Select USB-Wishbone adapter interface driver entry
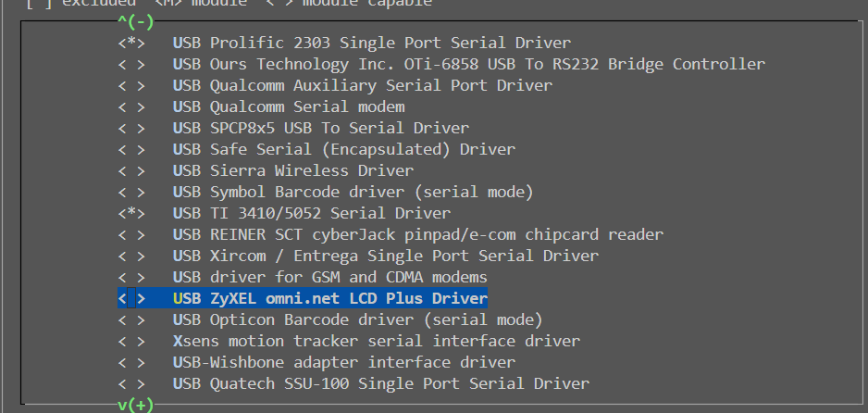The image size is (868, 413). click(344, 363)
